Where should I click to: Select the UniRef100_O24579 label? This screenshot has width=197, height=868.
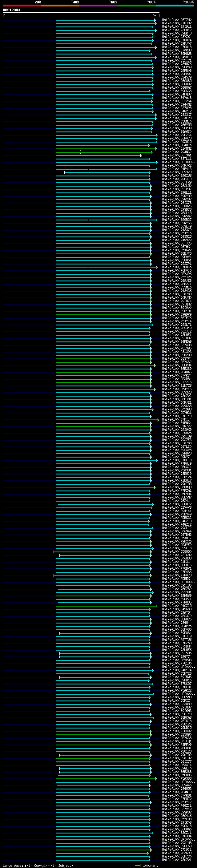coord(177,77)
